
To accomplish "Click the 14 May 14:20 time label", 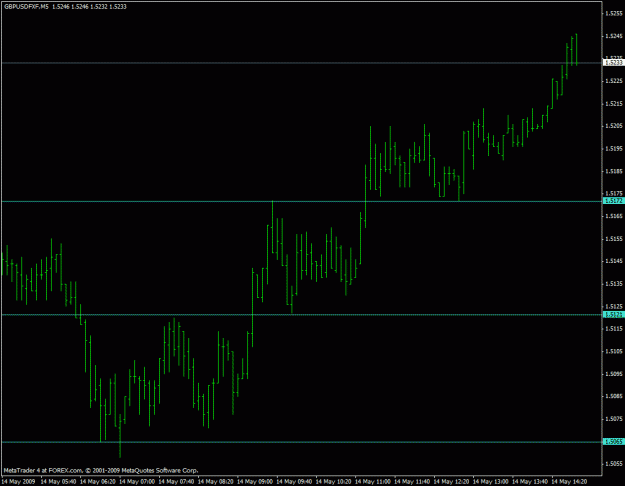I will click(x=569, y=482).
